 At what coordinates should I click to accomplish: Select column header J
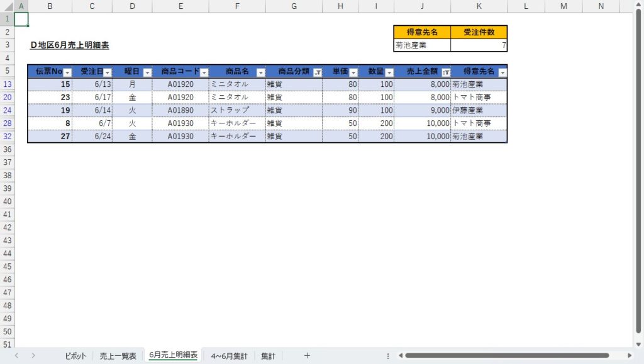pos(422,6)
